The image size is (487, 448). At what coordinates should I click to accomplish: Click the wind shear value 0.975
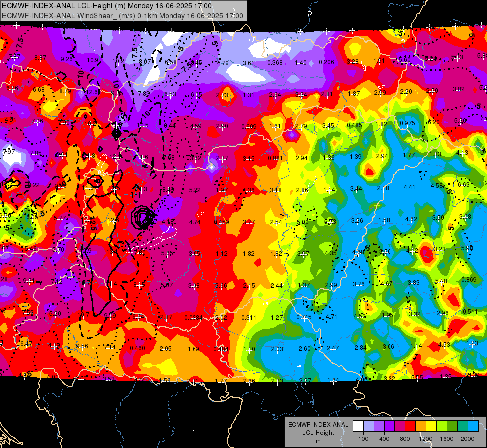407,123
